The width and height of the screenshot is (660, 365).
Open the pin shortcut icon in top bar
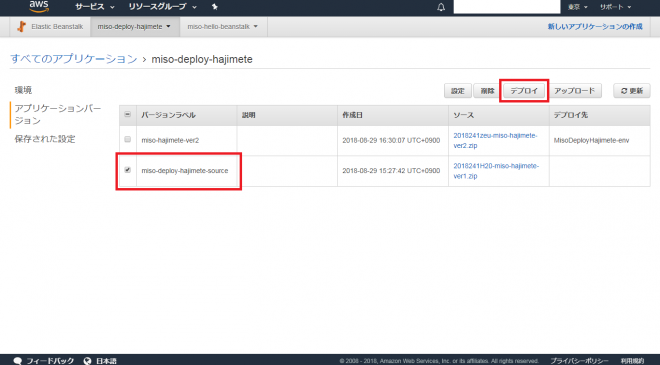point(215,7)
